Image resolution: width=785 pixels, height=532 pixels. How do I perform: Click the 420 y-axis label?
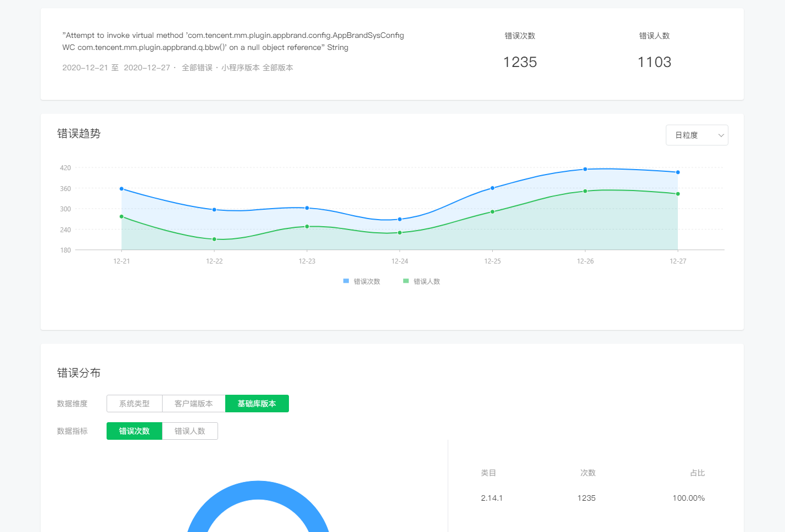[65, 168]
